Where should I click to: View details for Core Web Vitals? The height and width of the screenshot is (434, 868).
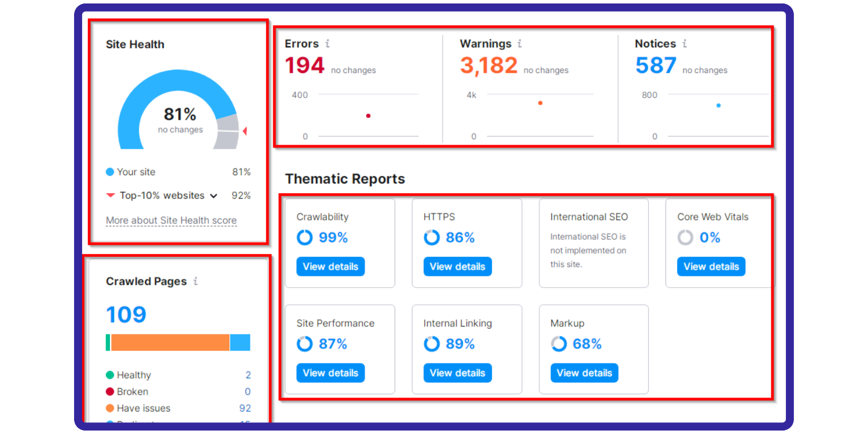711,266
